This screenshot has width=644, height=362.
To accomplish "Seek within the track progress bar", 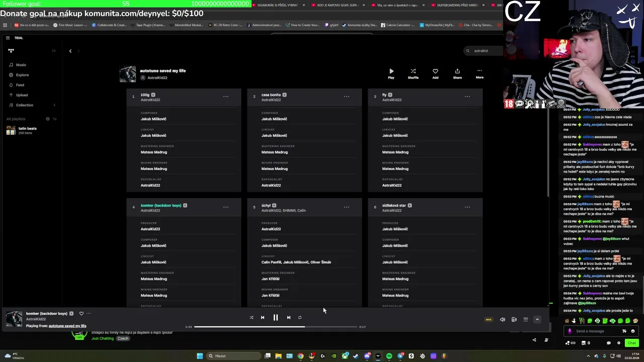I will coord(276,327).
